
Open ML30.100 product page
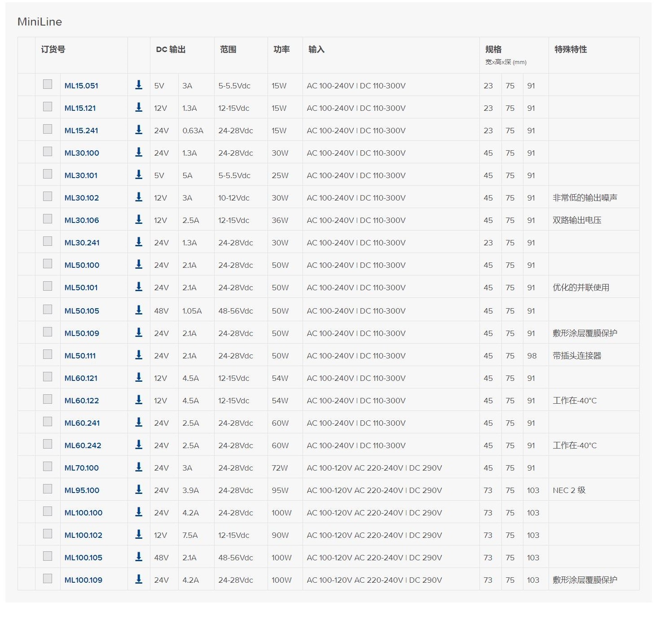click(82, 153)
